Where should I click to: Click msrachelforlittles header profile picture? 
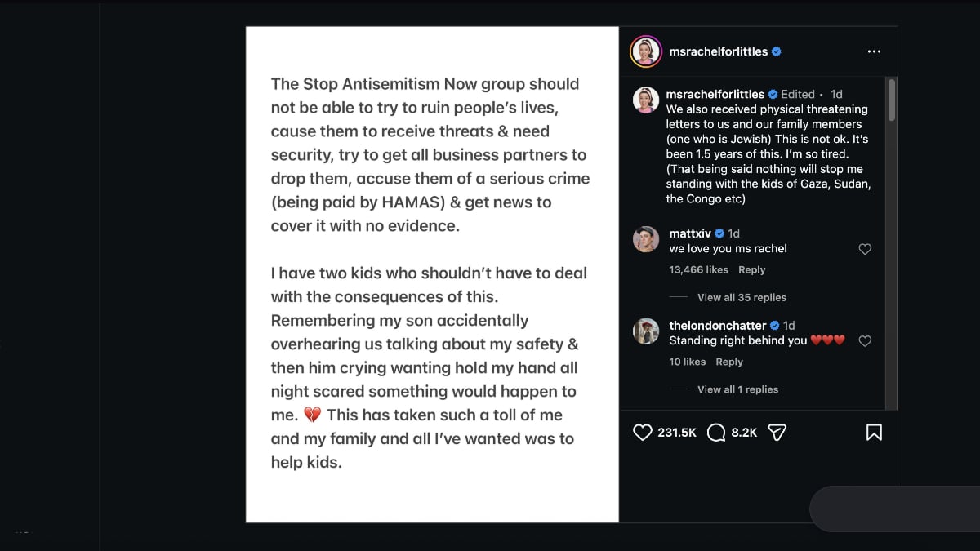click(645, 51)
